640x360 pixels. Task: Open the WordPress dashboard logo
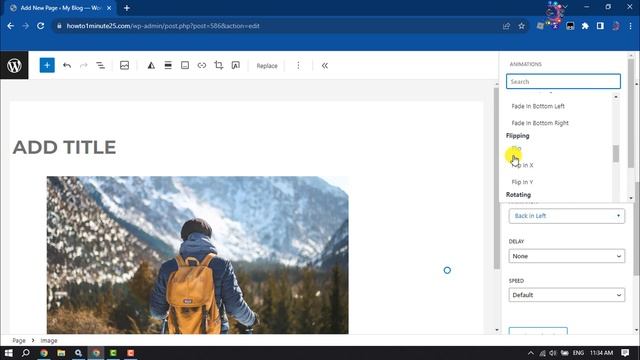point(14,65)
